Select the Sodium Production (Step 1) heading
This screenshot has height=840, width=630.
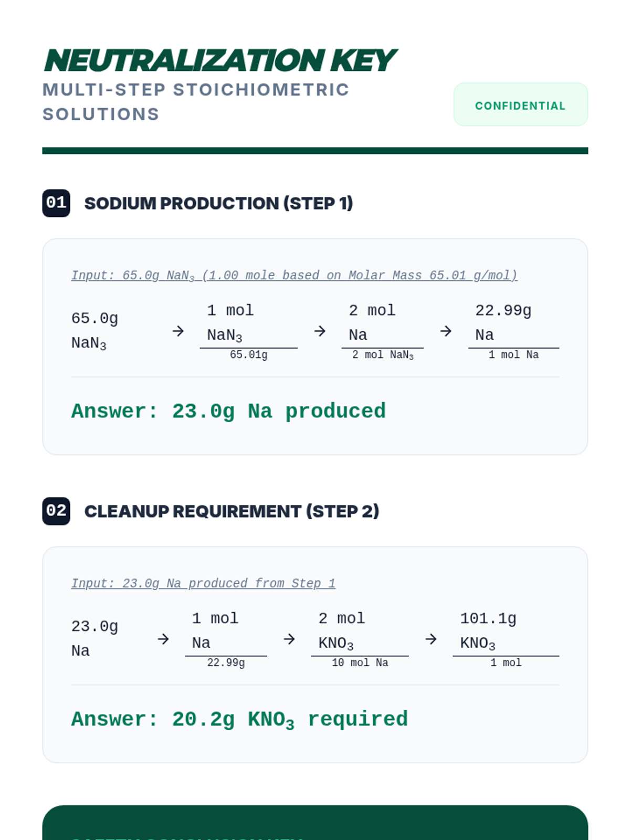point(218,203)
